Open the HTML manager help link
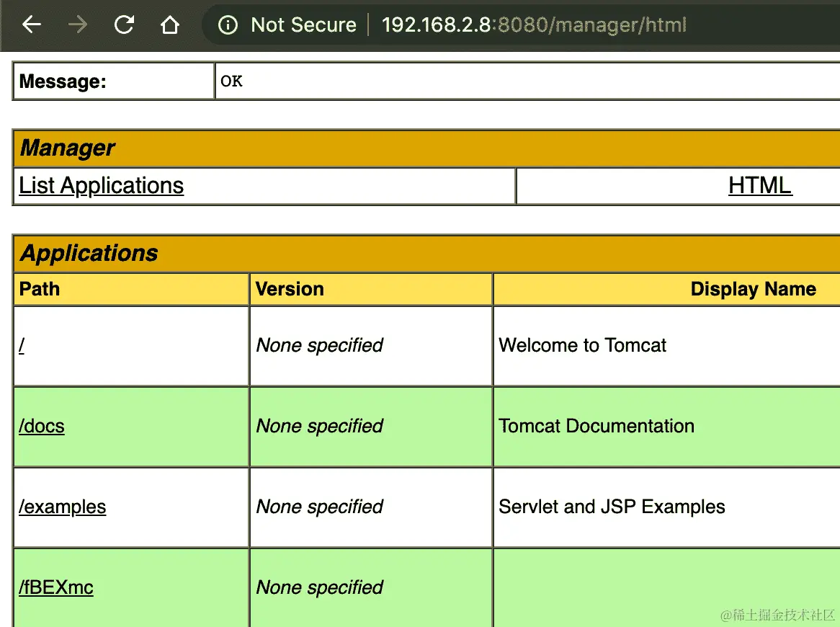The width and height of the screenshot is (840, 627). pyautogui.click(x=759, y=186)
